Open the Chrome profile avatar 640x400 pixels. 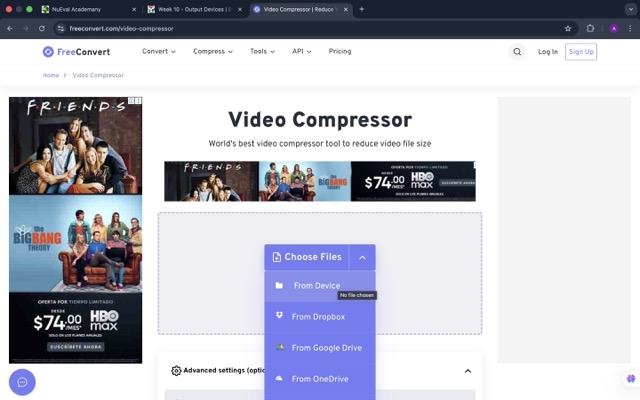[x=614, y=29]
